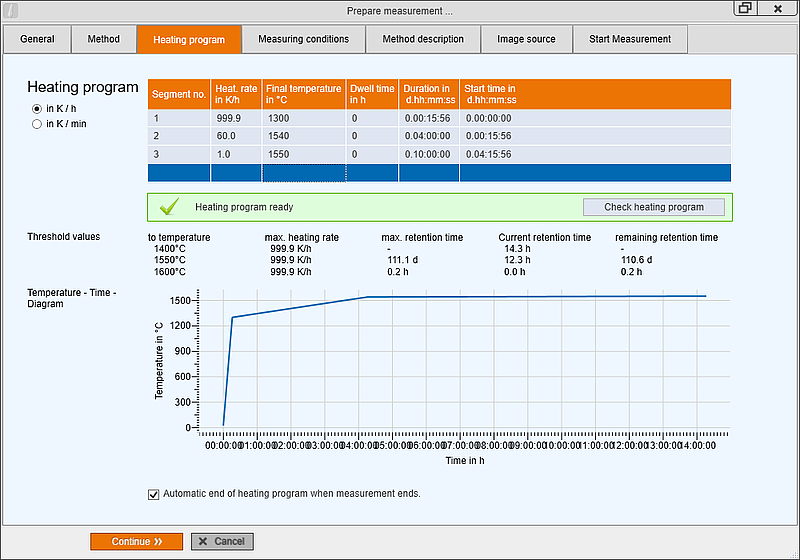Select the 'in K / h' radio button
This screenshot has width=800, height=560.
click(x=37, y=109)
